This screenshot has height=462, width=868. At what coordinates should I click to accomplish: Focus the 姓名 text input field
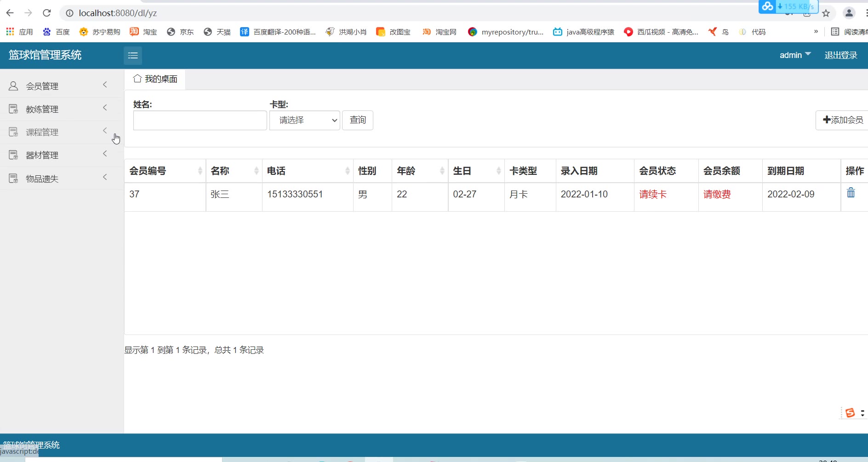(x=200, y=121)
